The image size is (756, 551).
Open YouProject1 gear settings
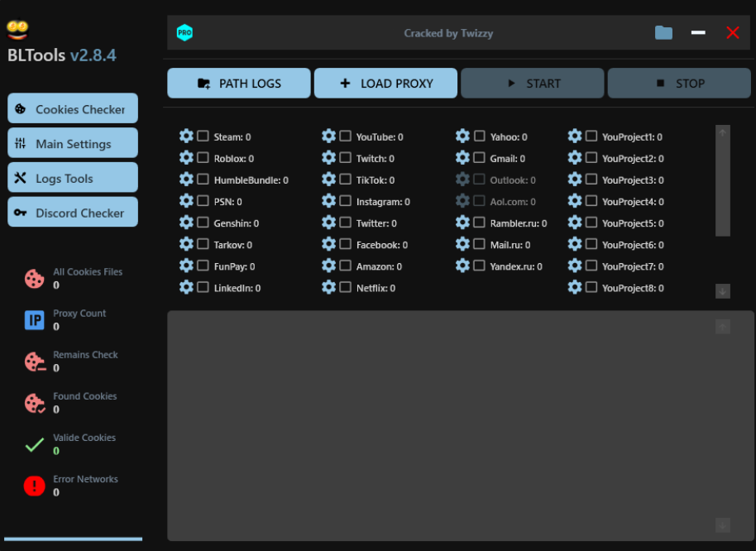575,136
